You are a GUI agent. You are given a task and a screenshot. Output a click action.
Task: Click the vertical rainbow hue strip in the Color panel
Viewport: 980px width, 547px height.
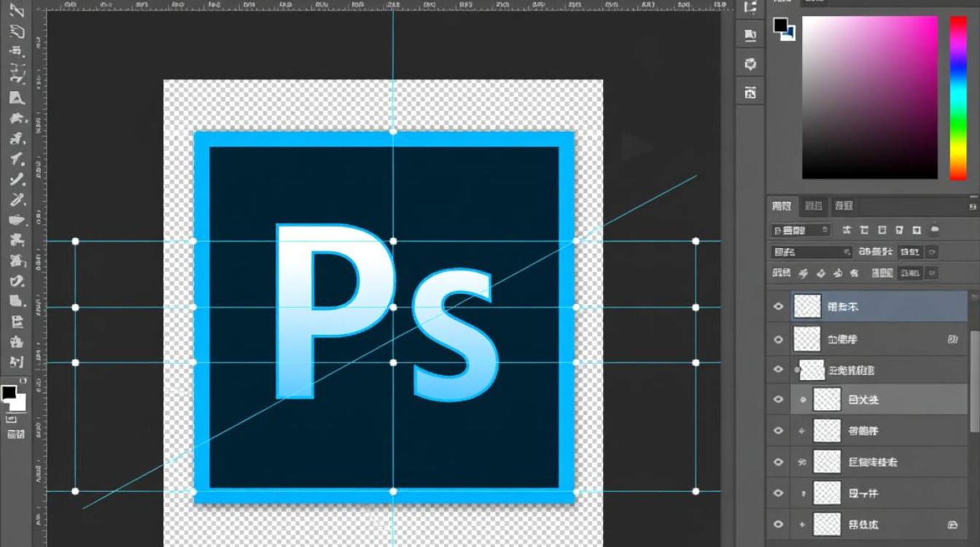(957, 98)
